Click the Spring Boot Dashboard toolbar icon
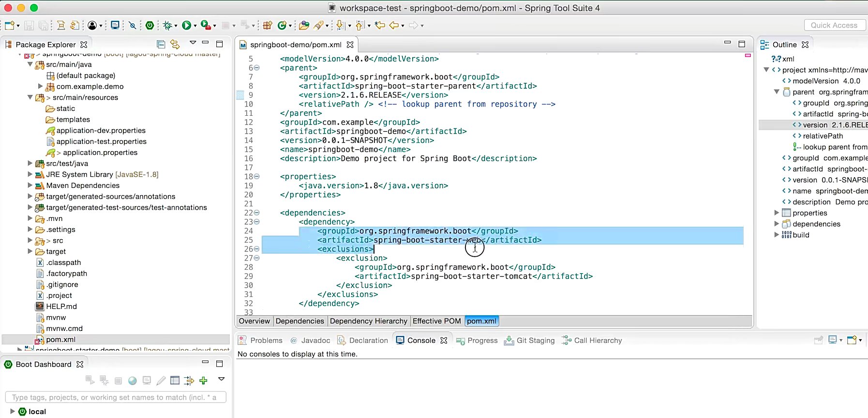 (150, 25)
